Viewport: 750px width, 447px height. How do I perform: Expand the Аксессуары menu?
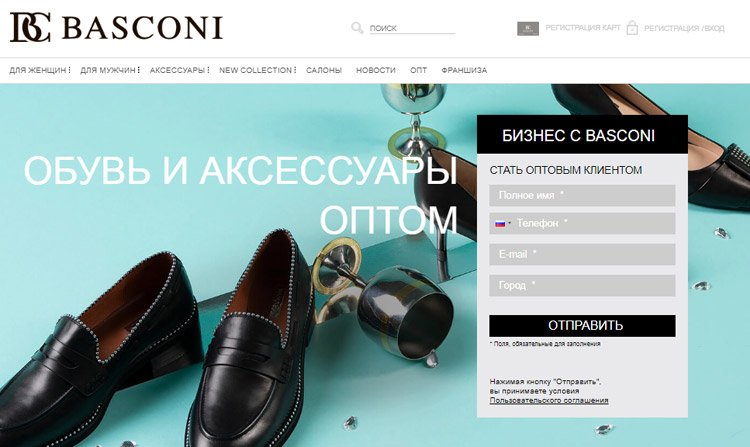pos(179,70)
